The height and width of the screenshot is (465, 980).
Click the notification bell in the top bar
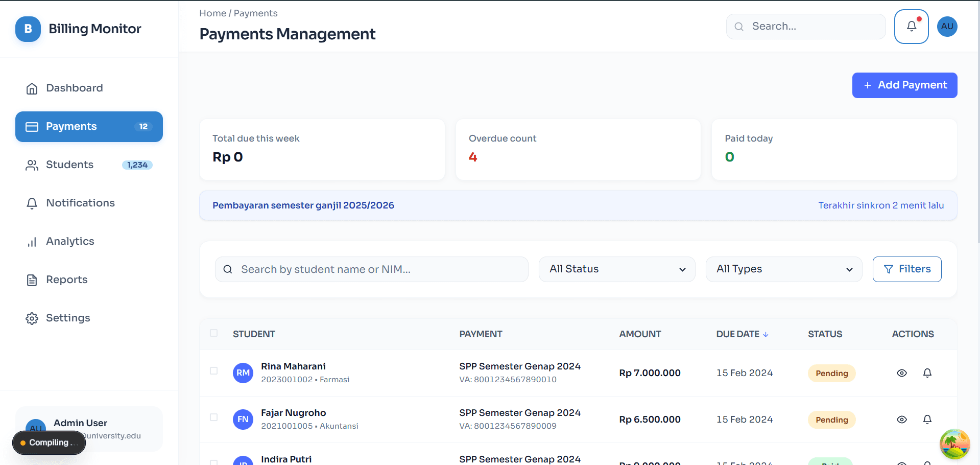click(912, 26)
